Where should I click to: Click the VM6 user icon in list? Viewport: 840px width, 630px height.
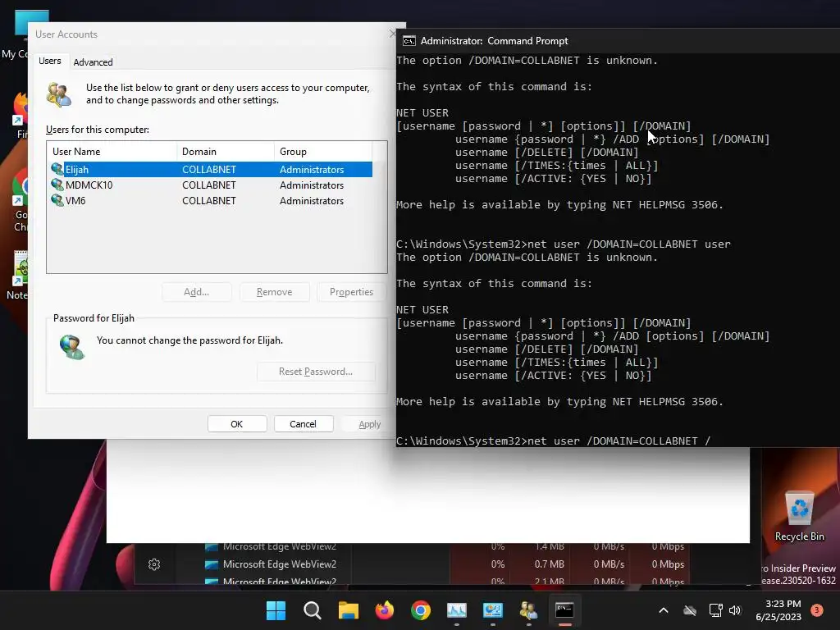point(57,200)
